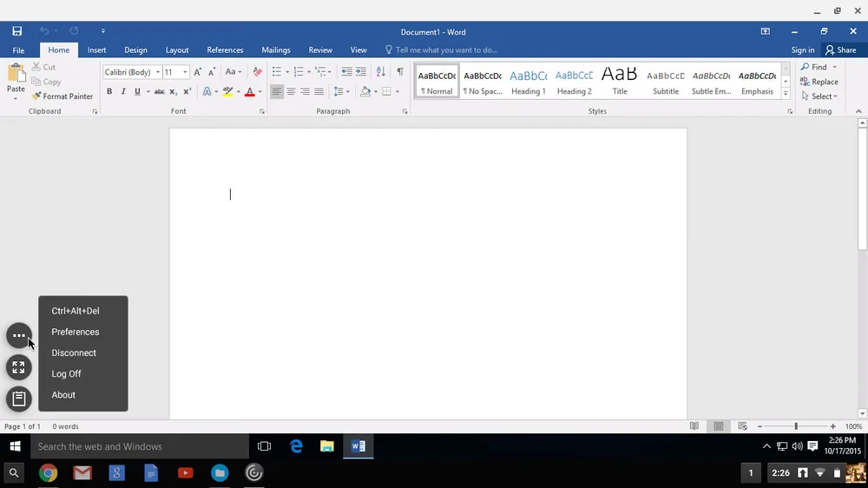Click the Search the web and Windows box
Screen dimensions: 868x488
140,446
